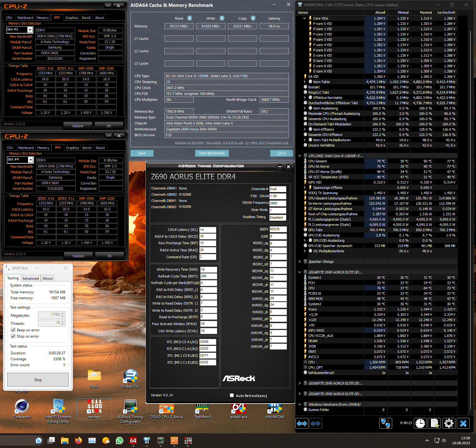Open WhatsApp from the taskbar
476x448 pixels.
pyautogui.click(x=120, y=441)
